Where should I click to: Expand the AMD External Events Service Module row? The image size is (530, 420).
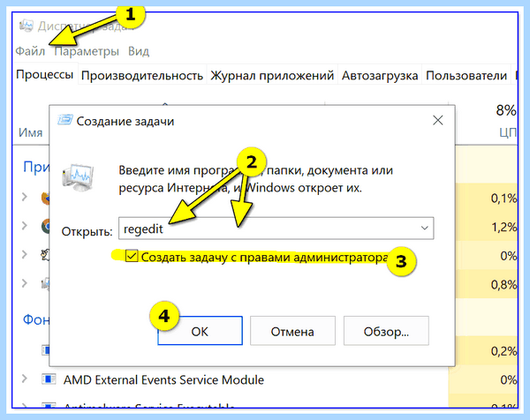[24, 379]
